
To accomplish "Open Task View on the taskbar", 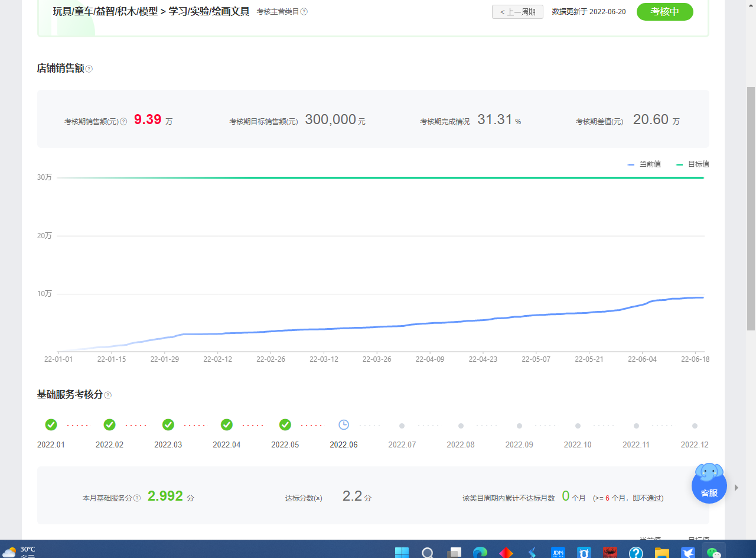I will tap(454, 553).
